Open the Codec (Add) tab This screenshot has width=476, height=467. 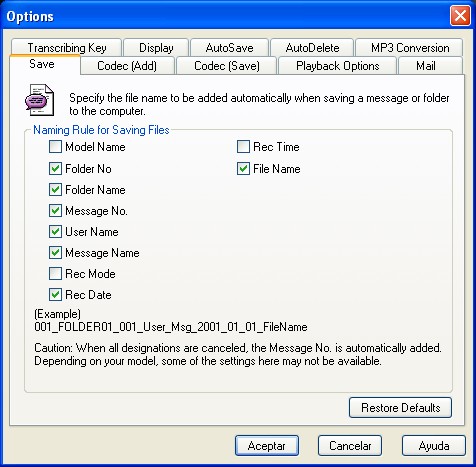(127, 66)
